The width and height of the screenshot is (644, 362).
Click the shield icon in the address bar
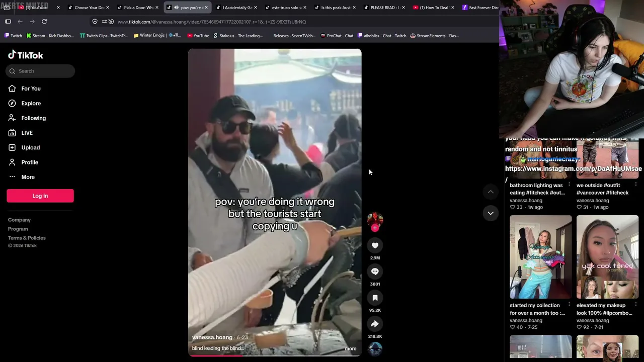(95, 22)
